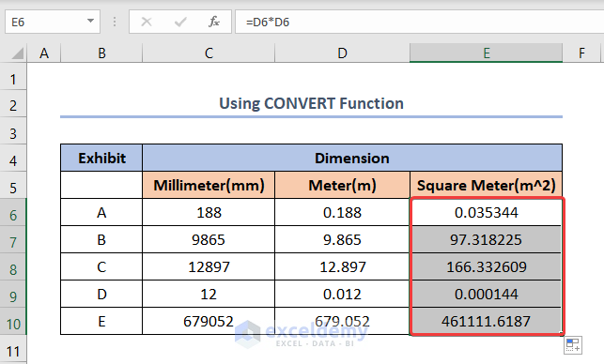
Task: Select column E header
Action: (487, 53)
